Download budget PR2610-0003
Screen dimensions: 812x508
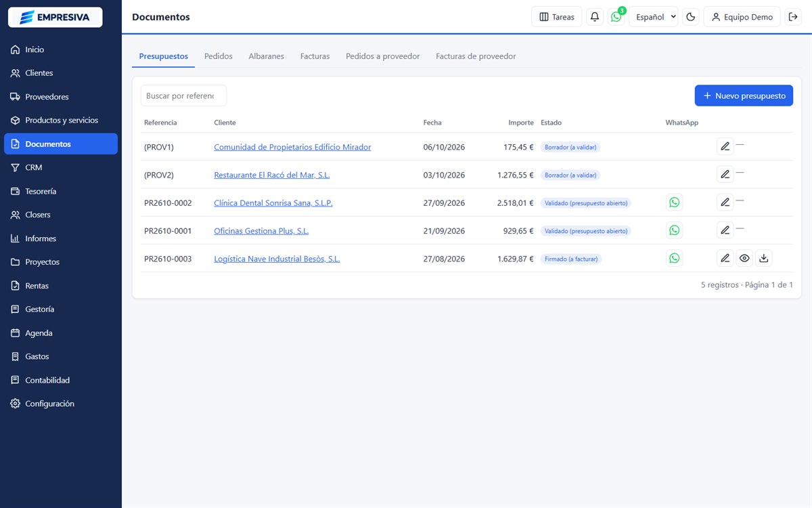click(x=764, y=258)
